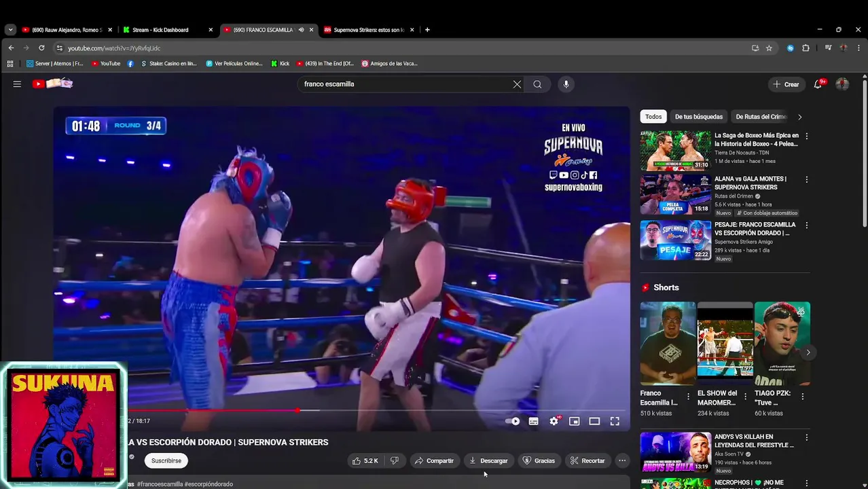Toggle the autoplay switch in player

coord(513,421)
